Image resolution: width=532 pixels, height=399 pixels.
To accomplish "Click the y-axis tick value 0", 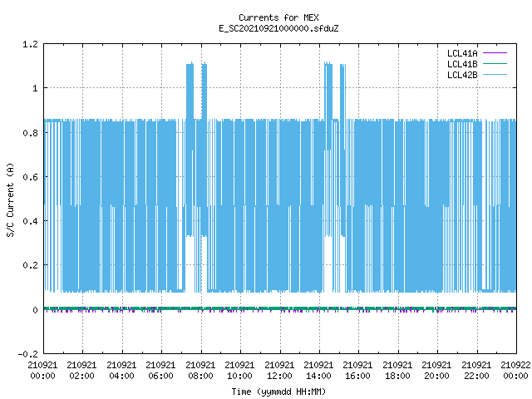I will (35, 310).
